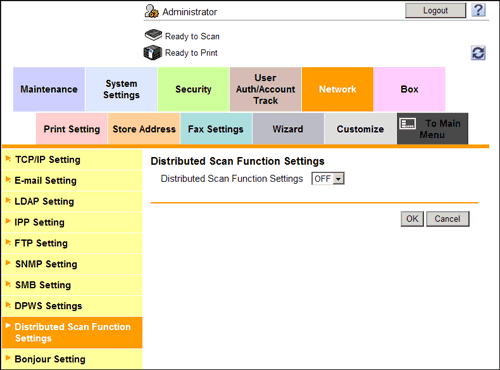The image size is (500, 370).
Task: Click the Cancel button
Action: pyautogui.click(x=448, y=219)
